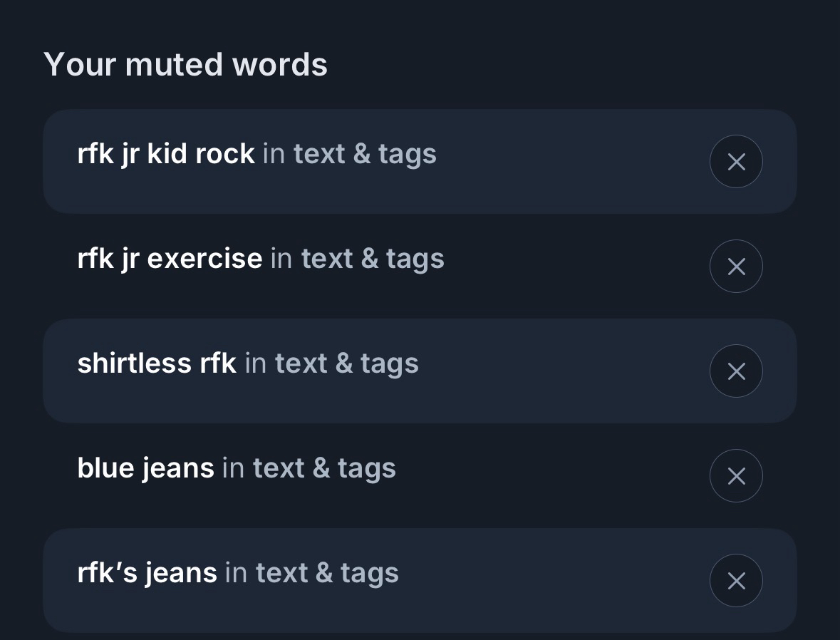
Task: Select the 'shirtless rfk' phrase text
Action: tap(157, 363)
